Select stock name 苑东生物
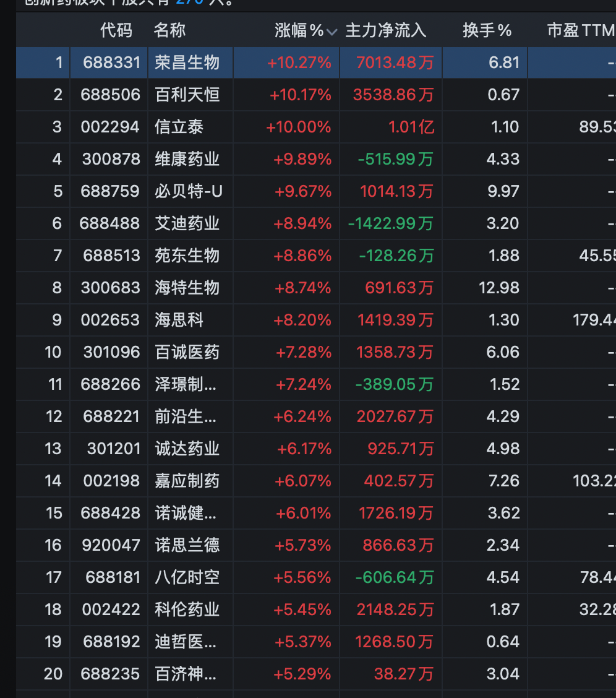 pyautogui.click(x=187, y=256)
